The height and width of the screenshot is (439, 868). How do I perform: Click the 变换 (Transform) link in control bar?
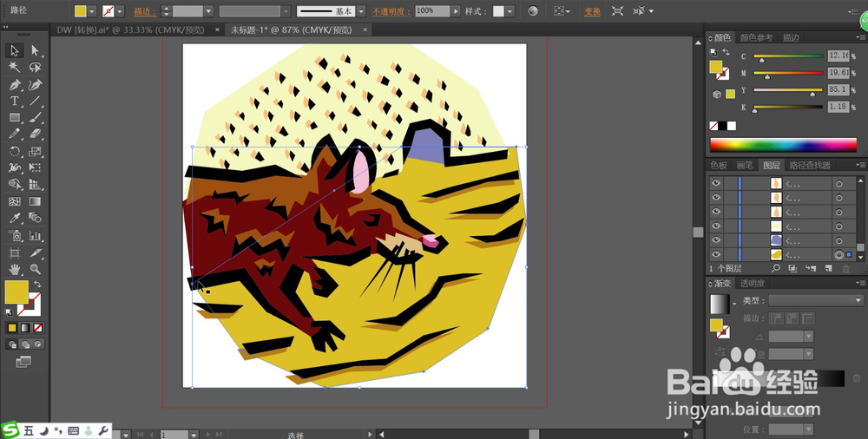pyautogui.click(x=592, y=11)
